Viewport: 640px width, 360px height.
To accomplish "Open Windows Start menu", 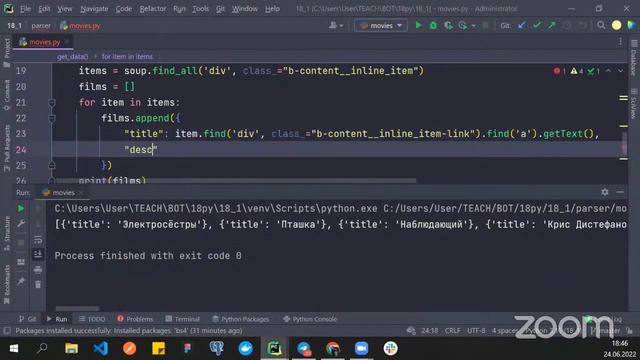I will click(x=13, y=348).
